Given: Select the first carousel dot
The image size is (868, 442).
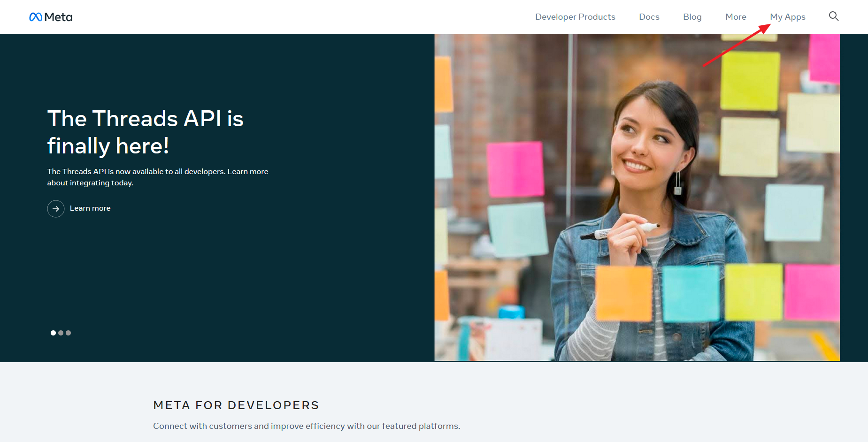Looking at the screenshot, I should [x=53, y=333].
